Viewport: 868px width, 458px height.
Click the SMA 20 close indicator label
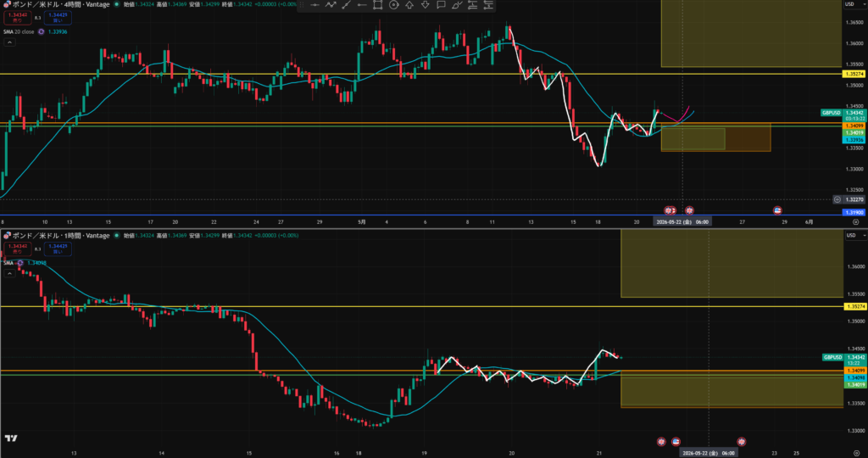tap(19, 31)
